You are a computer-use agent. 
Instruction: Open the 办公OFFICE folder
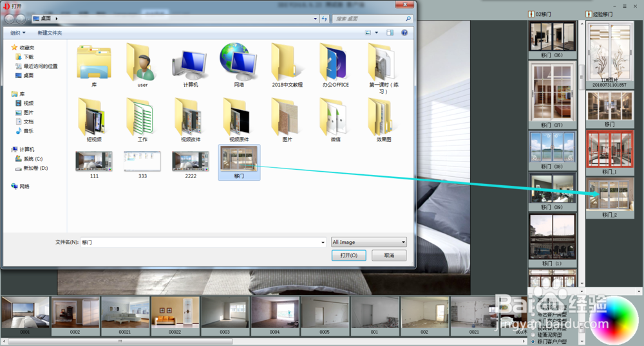click(x=335, y=63)
